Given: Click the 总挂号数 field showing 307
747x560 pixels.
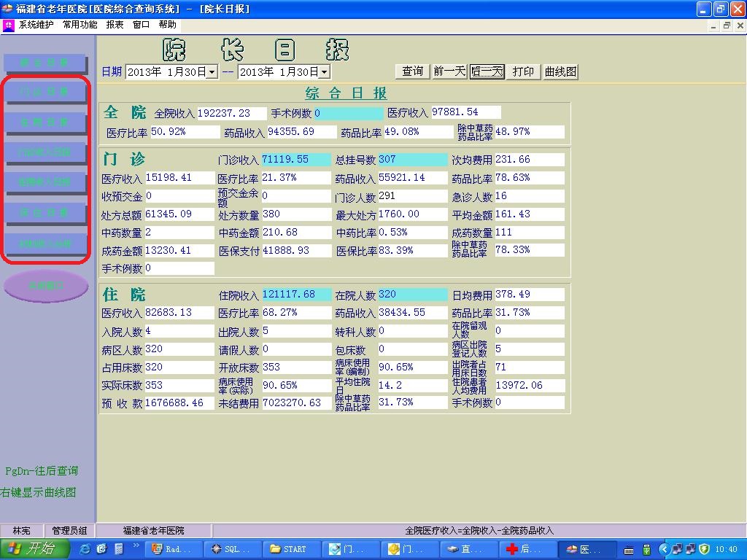Looking at the screenshot, I should [413, 160].
